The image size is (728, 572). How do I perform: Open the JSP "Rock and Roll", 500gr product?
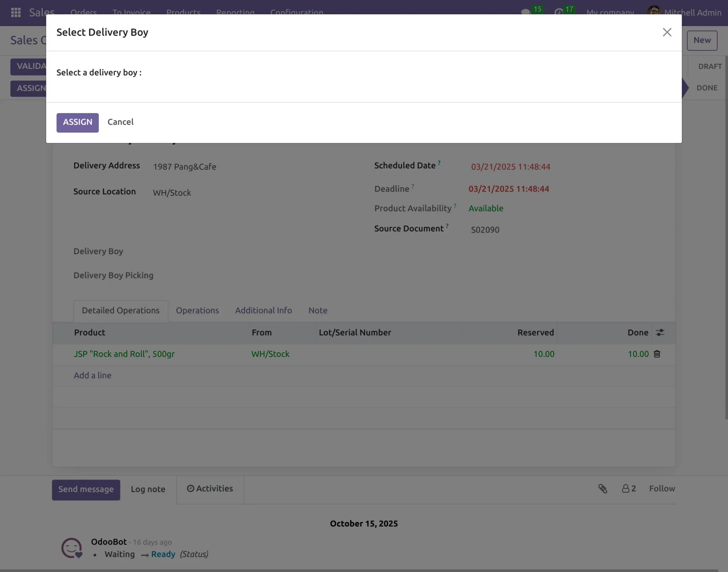pos(124,354)
